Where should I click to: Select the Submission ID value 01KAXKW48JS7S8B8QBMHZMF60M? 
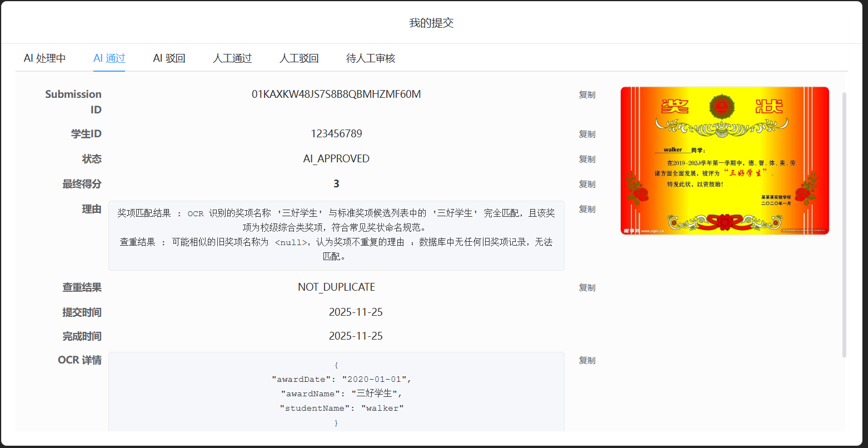point(336,94)
